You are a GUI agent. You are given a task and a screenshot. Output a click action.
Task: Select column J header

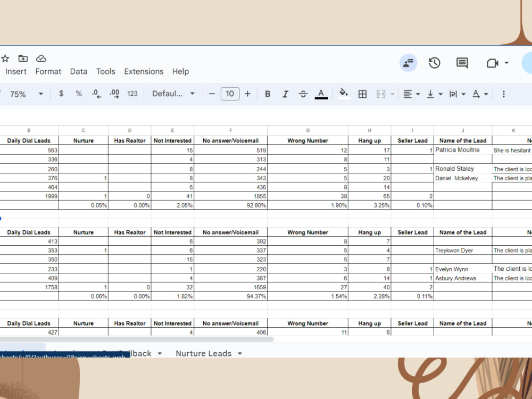click(463, 130)
